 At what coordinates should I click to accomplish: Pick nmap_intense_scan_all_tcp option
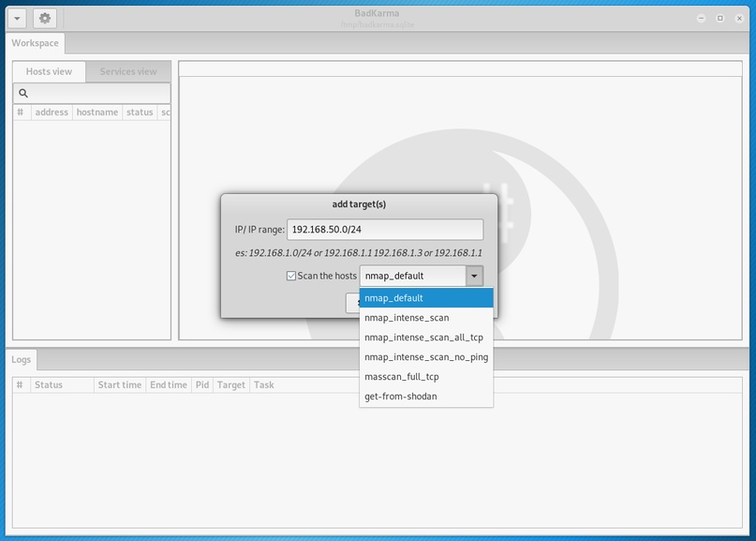tap(426, 338)
